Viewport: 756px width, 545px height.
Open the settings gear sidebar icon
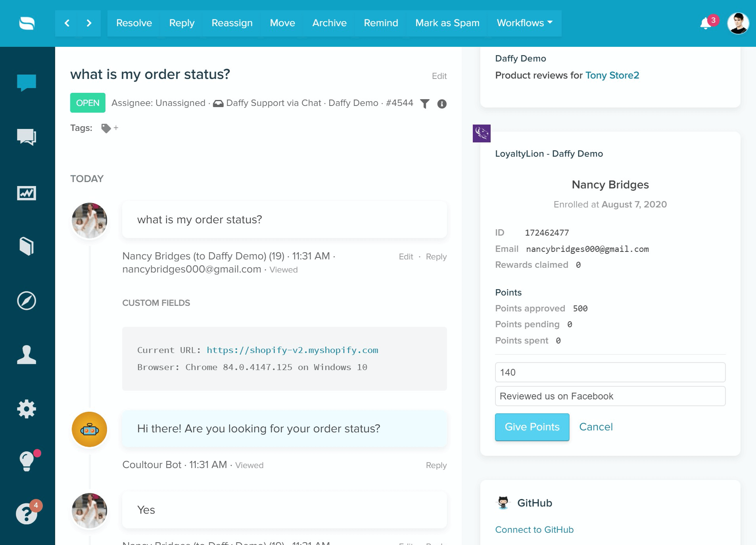click(27, 409)
